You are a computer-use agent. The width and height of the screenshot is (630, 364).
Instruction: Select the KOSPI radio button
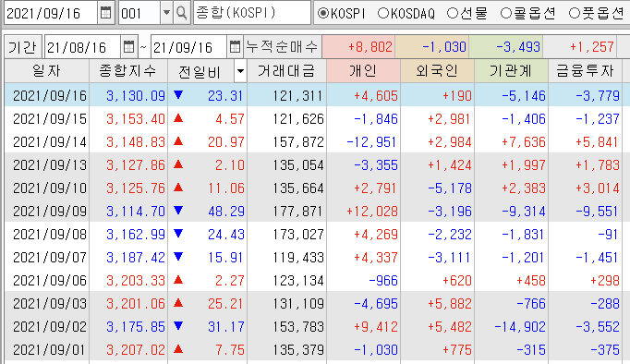point(323,13)
